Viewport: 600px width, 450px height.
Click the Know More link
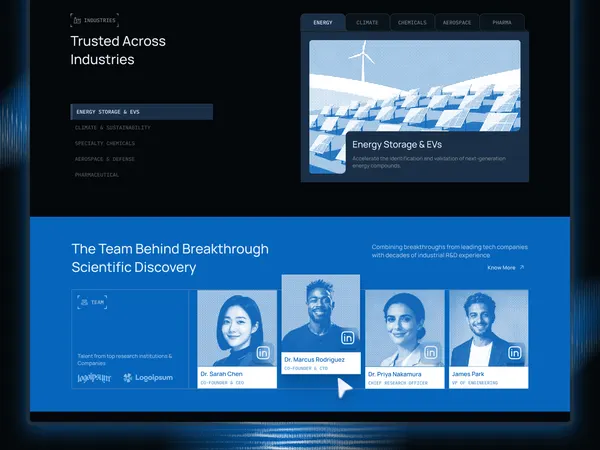pos(505,267)
